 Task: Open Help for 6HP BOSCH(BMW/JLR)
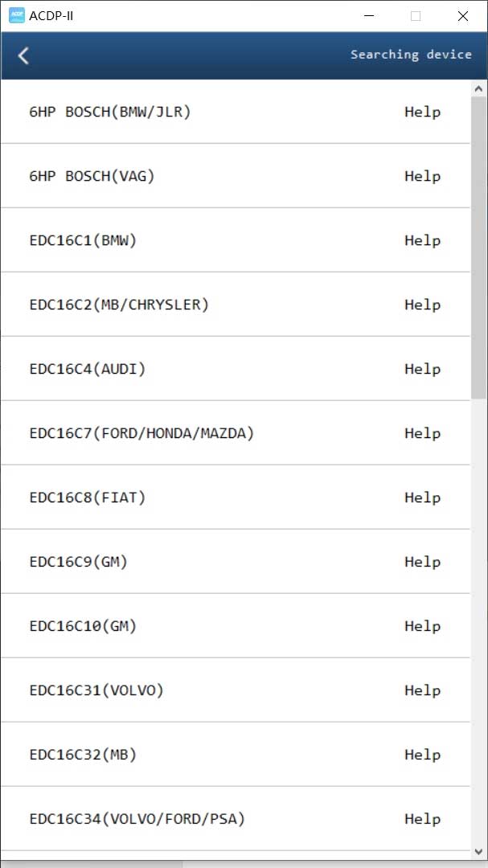(422, 112)
